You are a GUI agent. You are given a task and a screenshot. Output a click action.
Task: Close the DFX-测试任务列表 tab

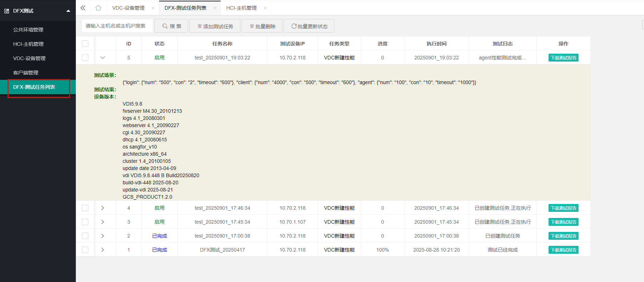(215, 8)
